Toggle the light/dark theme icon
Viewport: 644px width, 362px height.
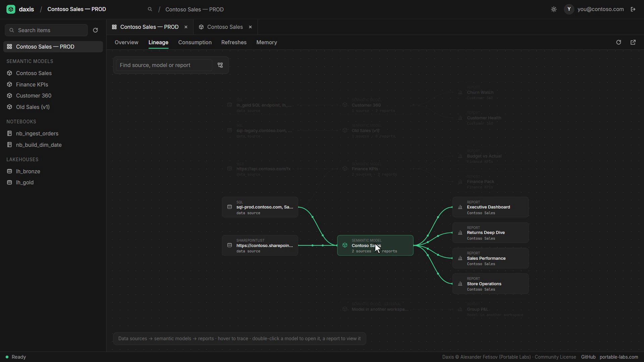(x=554, y=9)
